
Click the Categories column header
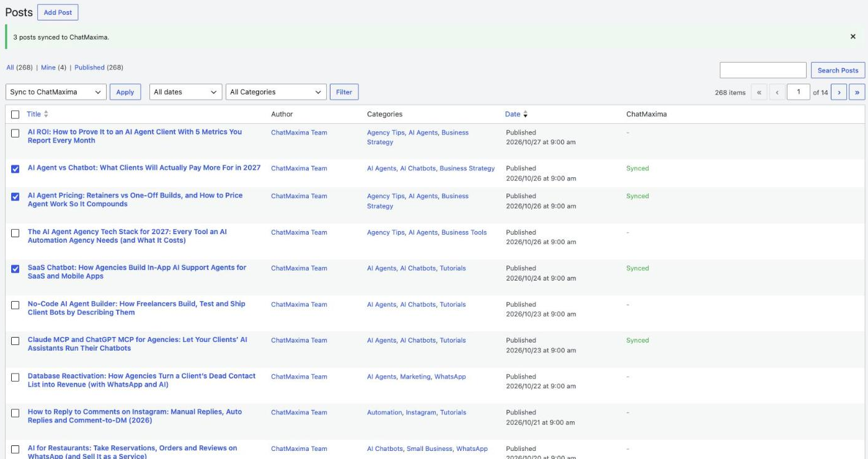click(x=384, y=114)
